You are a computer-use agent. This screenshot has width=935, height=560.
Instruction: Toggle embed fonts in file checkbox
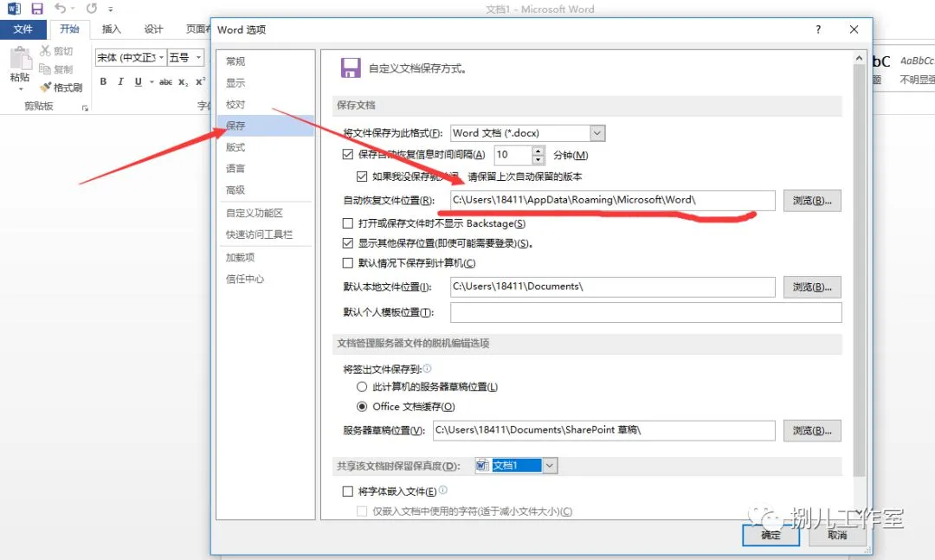[348, 492]
